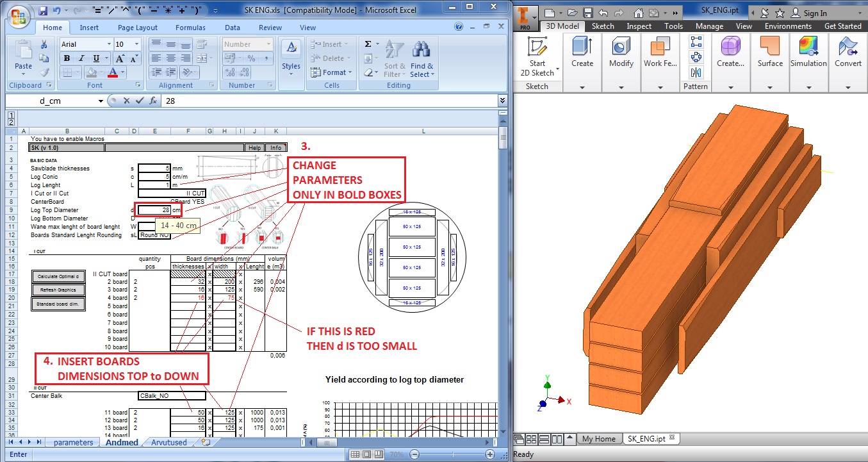Open the Excel Page Layout tab
868x462 pixels.
click(x=138, y=28)
